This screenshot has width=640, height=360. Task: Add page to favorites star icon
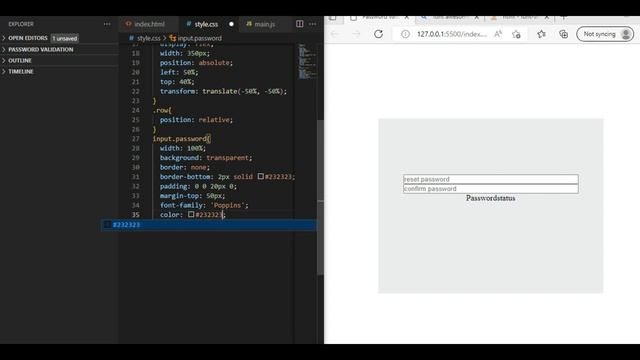coord(516,34)
